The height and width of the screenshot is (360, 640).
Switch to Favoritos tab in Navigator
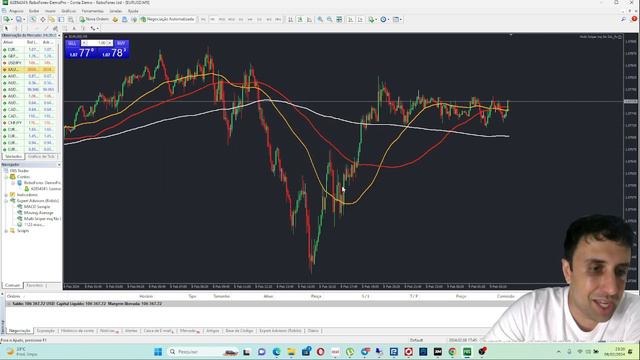tap(35, 285)
